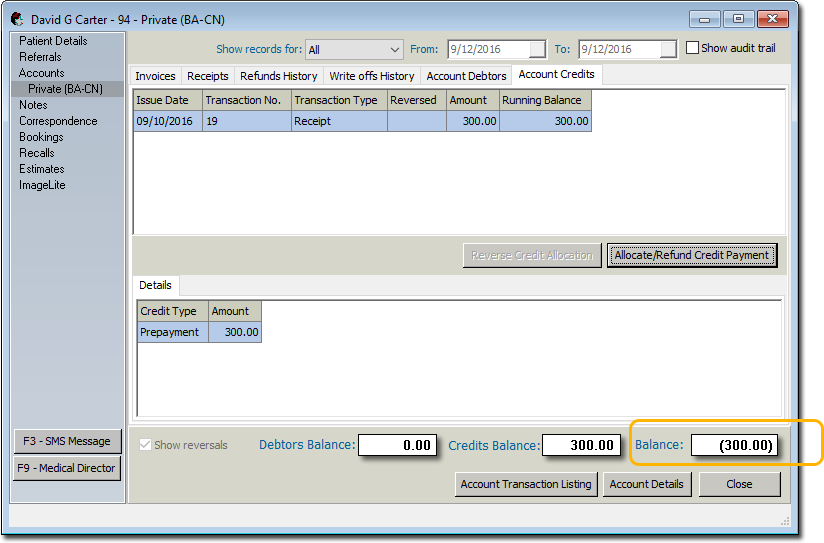Screen dimensions: 824x543
Task: Open Estimates in sidebar
Action: [x=42, y=169]
